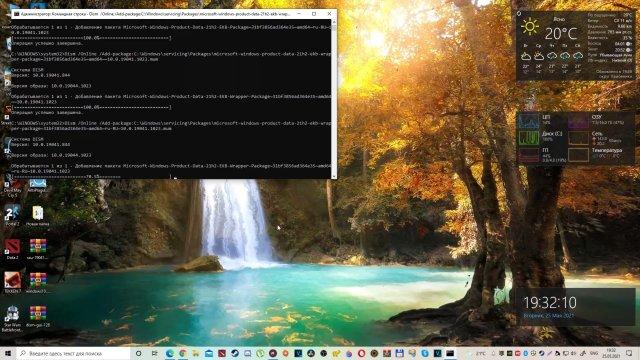Open the Windows Start menu
The image size is (640, 360).
pos(8,353)
